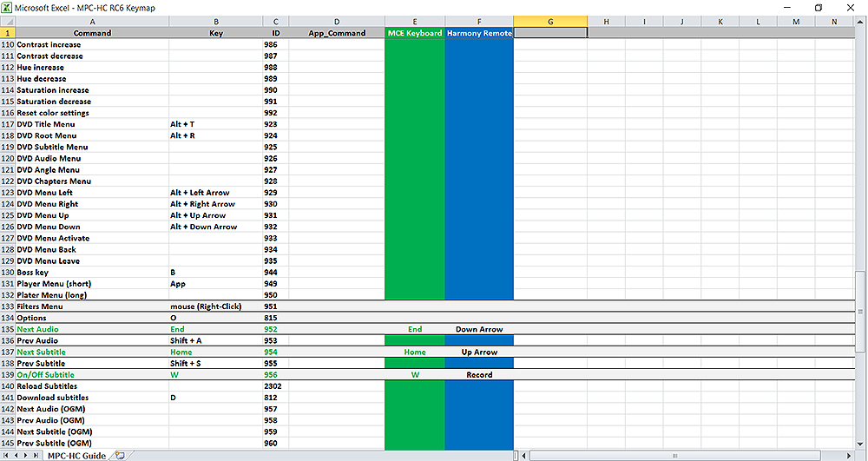Select the Download subtitles cell
Viewport: 868px width, 461px height.
click(x=92, y=398)
